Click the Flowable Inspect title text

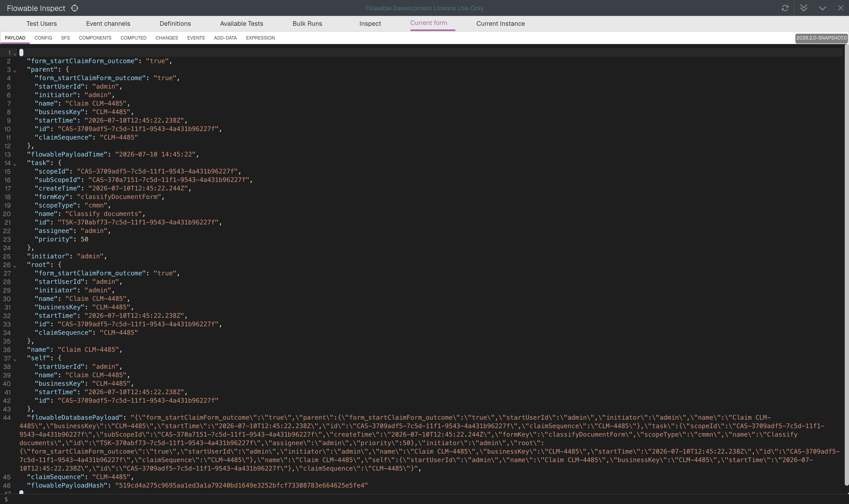coord(36,8)
